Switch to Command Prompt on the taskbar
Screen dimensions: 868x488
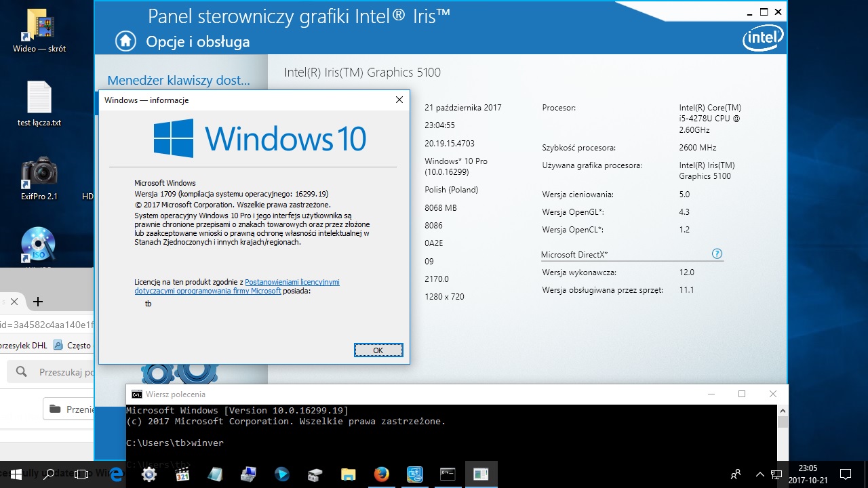pyautogui.click(x=448, y=474)
